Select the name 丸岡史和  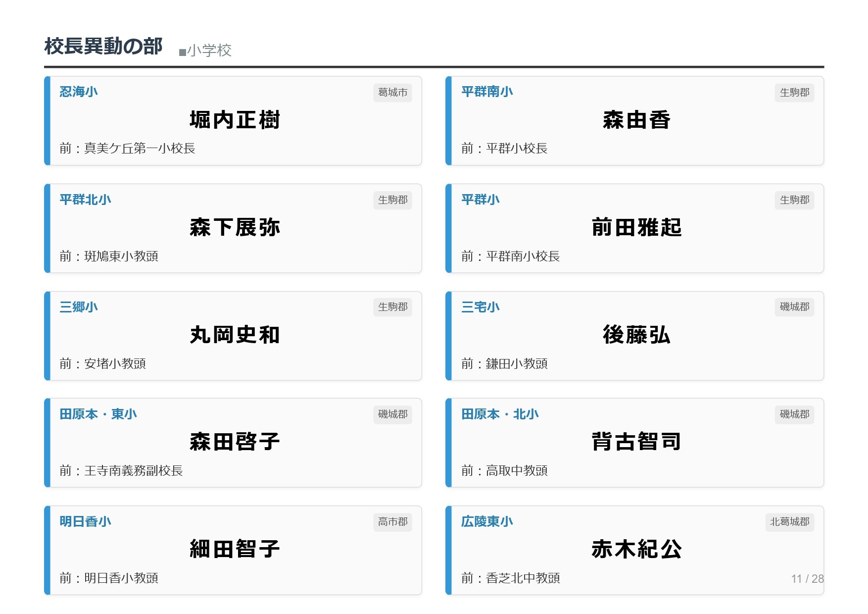(x=235, y=335)
